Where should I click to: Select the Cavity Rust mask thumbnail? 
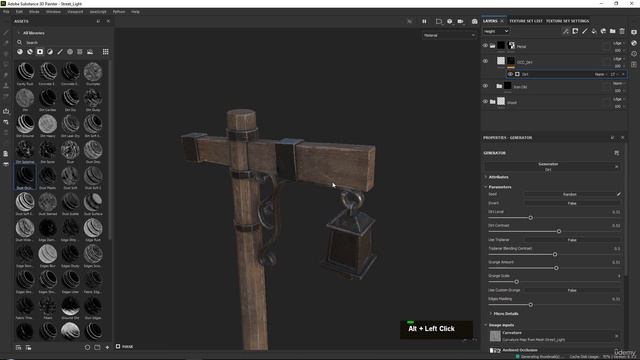(25, 72)
